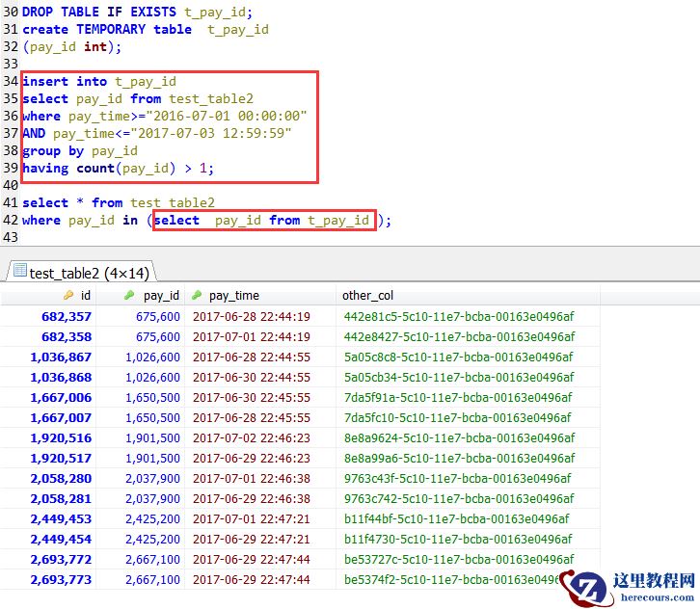This screenshot has width=700, height=609.
Task: Click other_col value 442e81c5-5c10-11e7-bcba-00163e0496af
Action: (x=459, y=317)
